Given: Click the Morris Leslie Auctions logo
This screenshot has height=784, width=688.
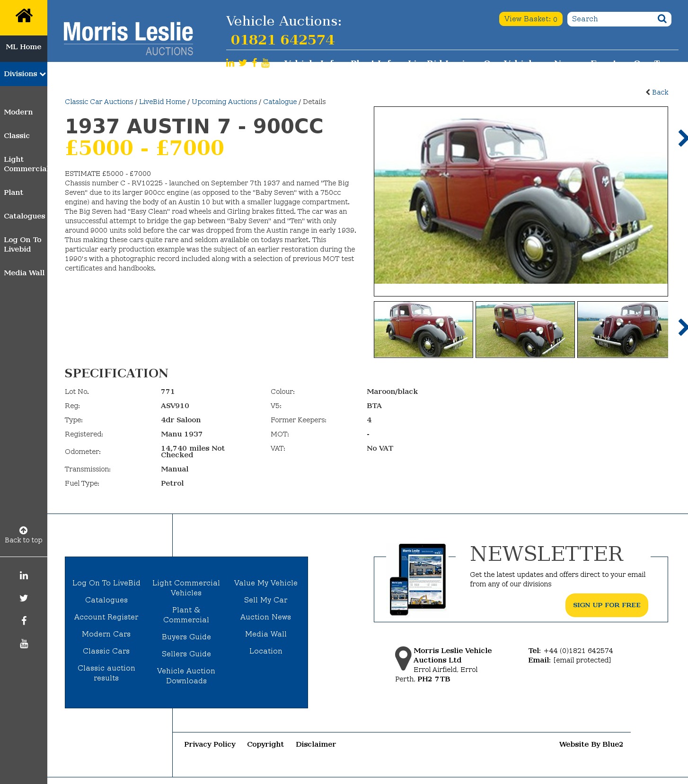Looking at the screenshot, I should pyautogui.click(x=128, y=38).
